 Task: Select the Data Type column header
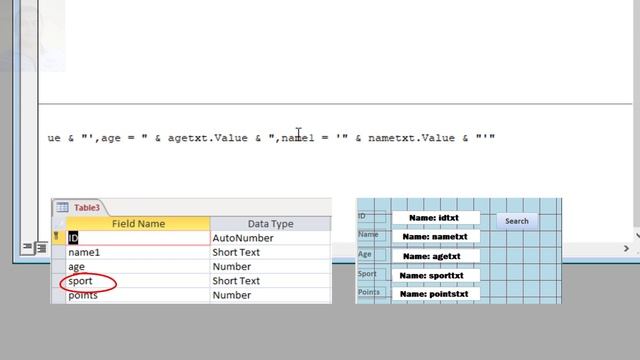(x=270, y=224)
